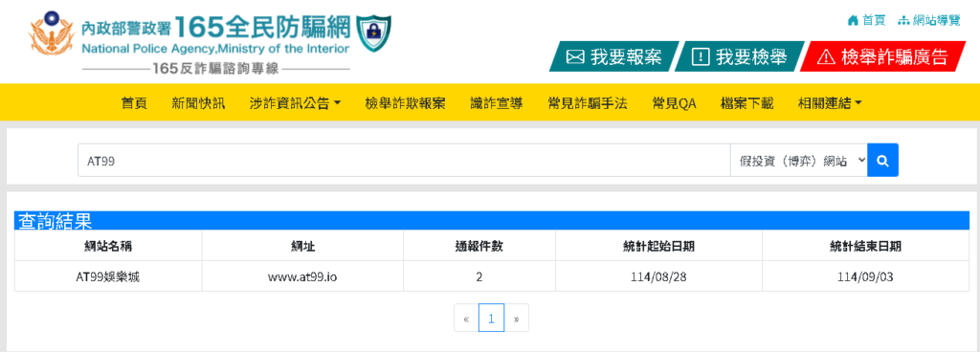The image size is (980, 352).
Task: Click the exclamation box icon in 我要檢舉
Action: [700, 57]
